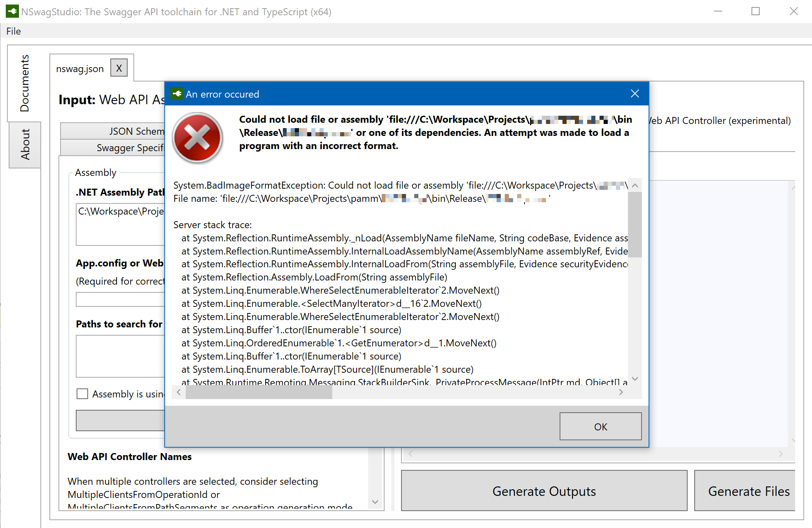Click the .NET Assembly Path input field
The image size is (812, 528).
(x=120, y=224)
